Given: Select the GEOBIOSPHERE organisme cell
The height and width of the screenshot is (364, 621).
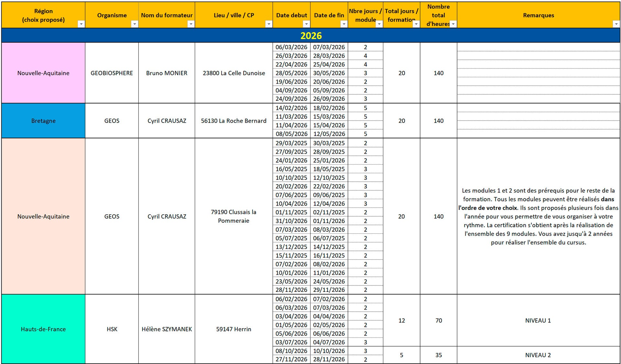Looking at the screenshot, I should (x=112, y=73).
